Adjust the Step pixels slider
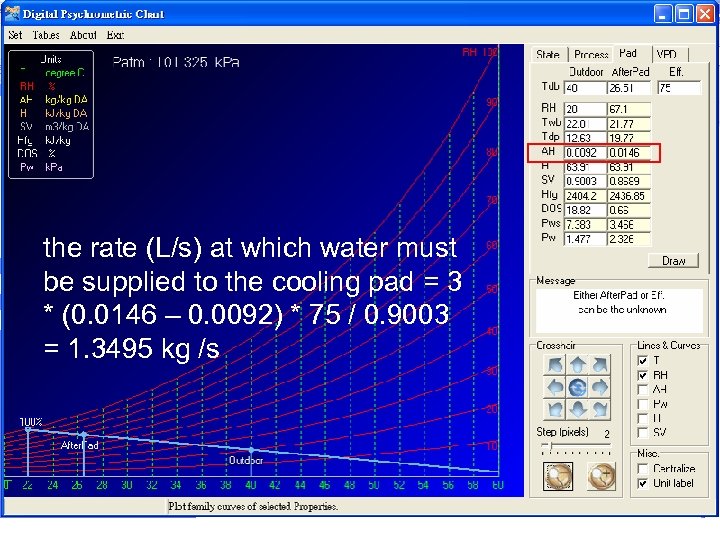Screen dimensions: 720x540 577,445
